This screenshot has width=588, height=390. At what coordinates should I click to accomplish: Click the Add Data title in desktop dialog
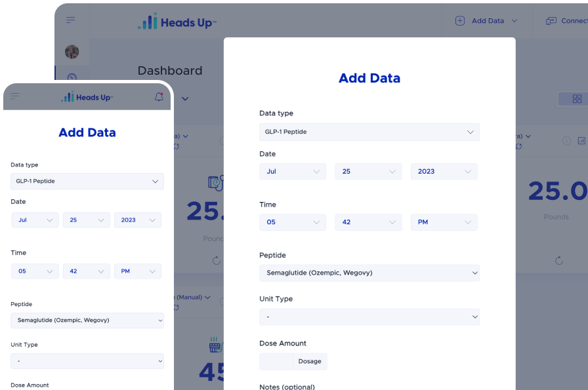(369, 78)
